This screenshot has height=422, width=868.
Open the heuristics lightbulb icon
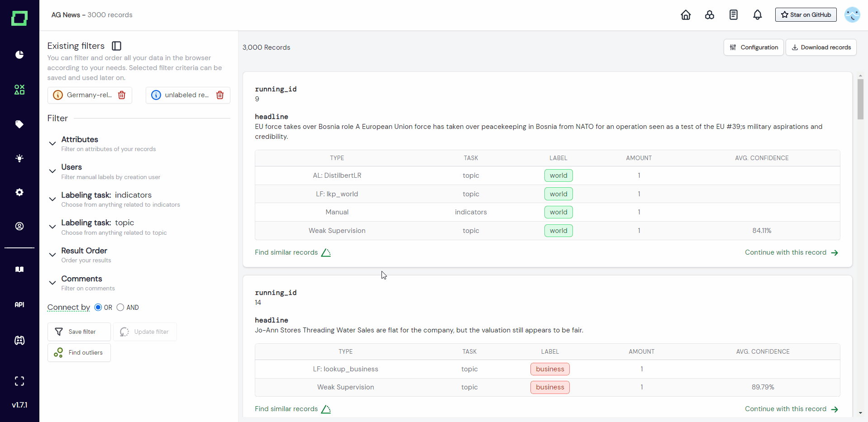pyautogui.click(x=19, y=158)
